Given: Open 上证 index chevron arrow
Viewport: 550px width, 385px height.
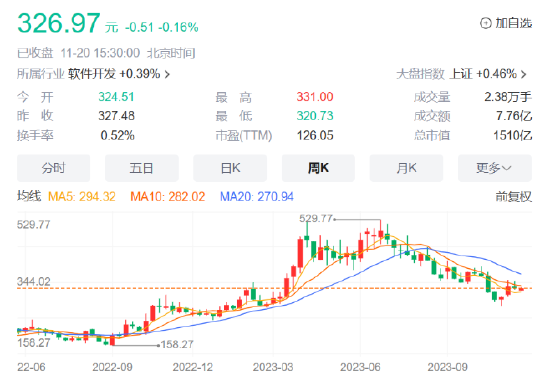Looking at the screenshot, I should (x=524, y=74).
